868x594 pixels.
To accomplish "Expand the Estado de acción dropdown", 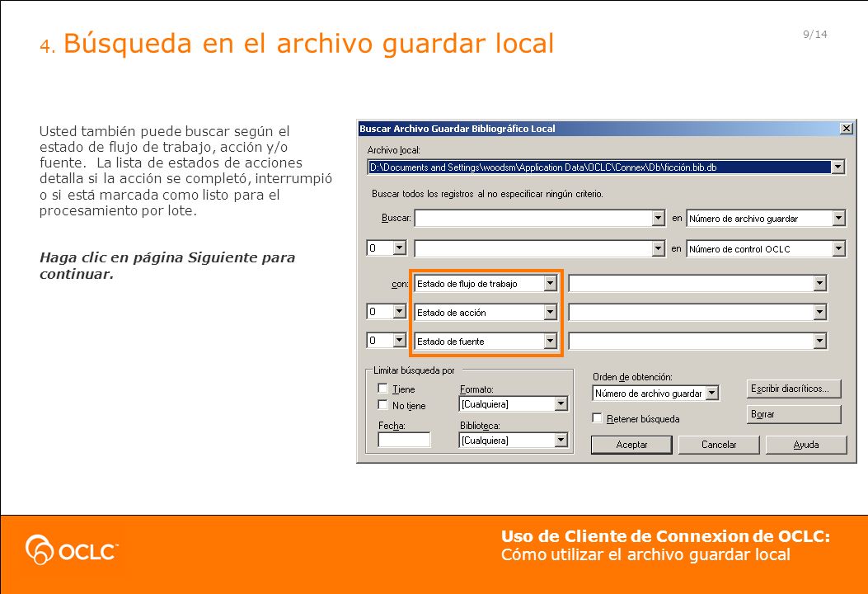I will tap(550, 313).
